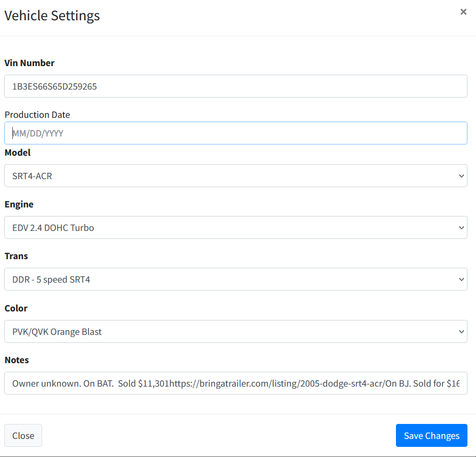Click the Vin Number input field
The width and height of the screenshot is (476, 457).
point(236,86)
